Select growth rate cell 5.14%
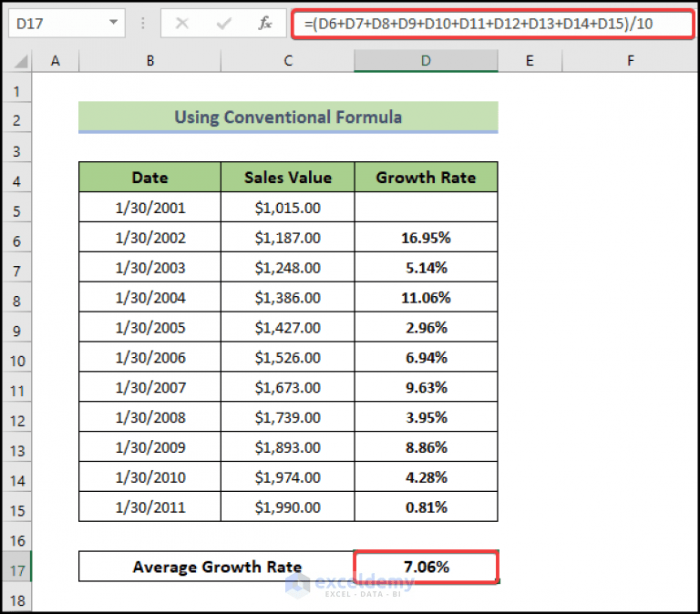This screenshot has width=700, height=614. tap(426, 267)
